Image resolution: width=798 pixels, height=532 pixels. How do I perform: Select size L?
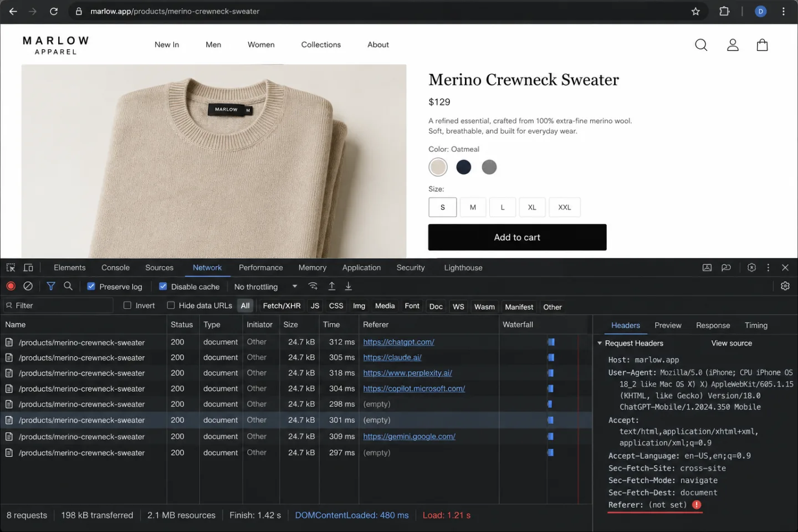503,207
